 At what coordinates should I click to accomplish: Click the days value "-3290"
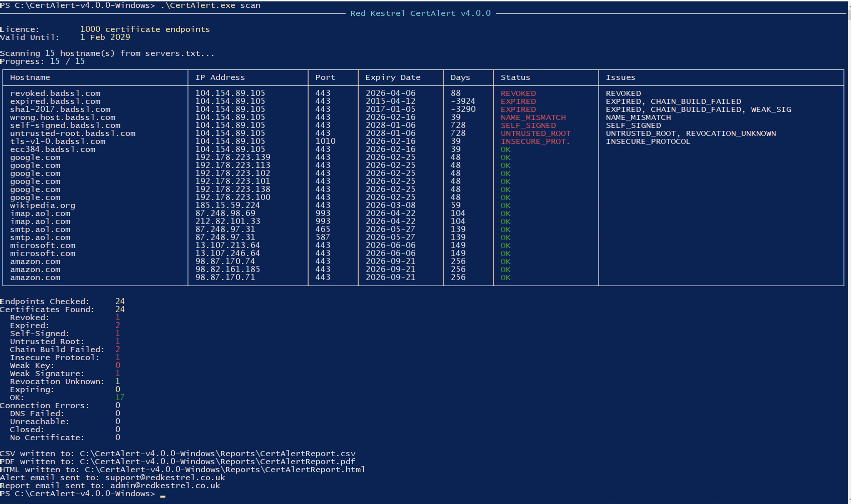pos(463,109)
